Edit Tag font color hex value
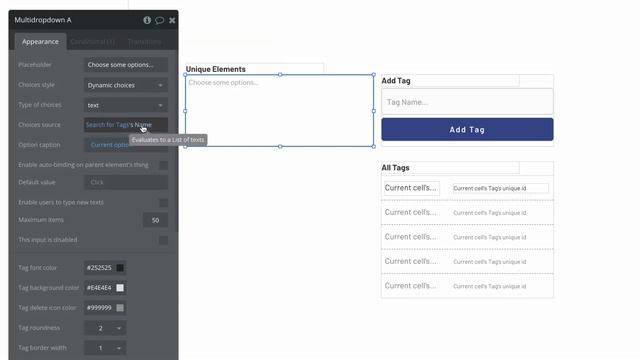 tap(99, 268)
